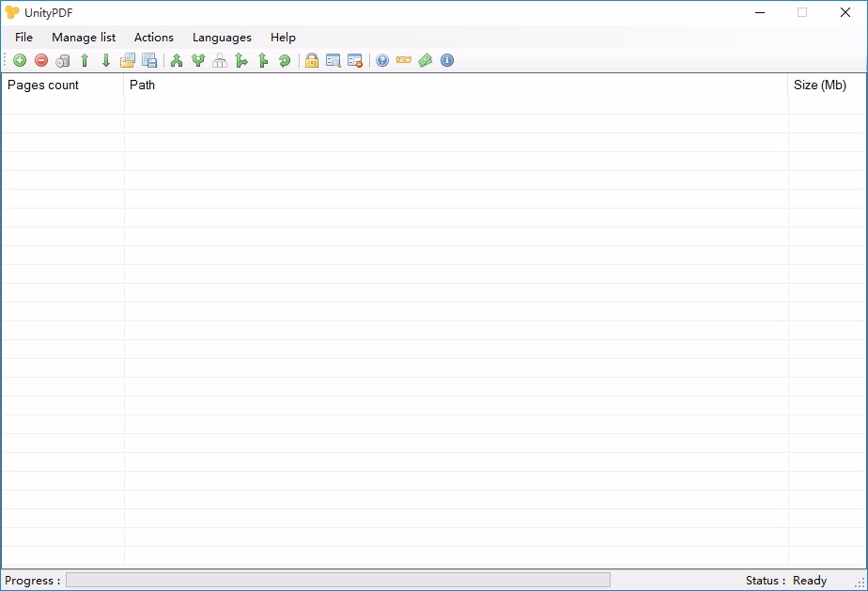Click the Save list floppy disk icon
The width and height of the screenshot is (868, 591).
click(x=149, y=60)
